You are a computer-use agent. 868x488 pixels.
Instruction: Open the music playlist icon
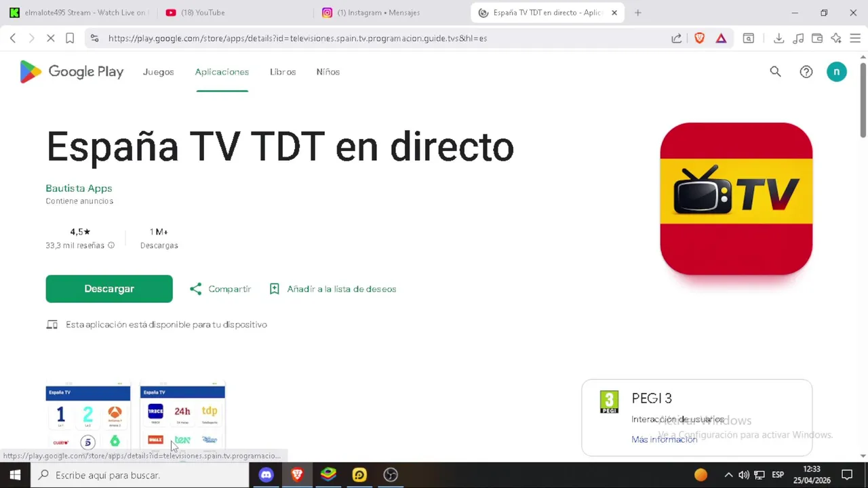[798, 39]
